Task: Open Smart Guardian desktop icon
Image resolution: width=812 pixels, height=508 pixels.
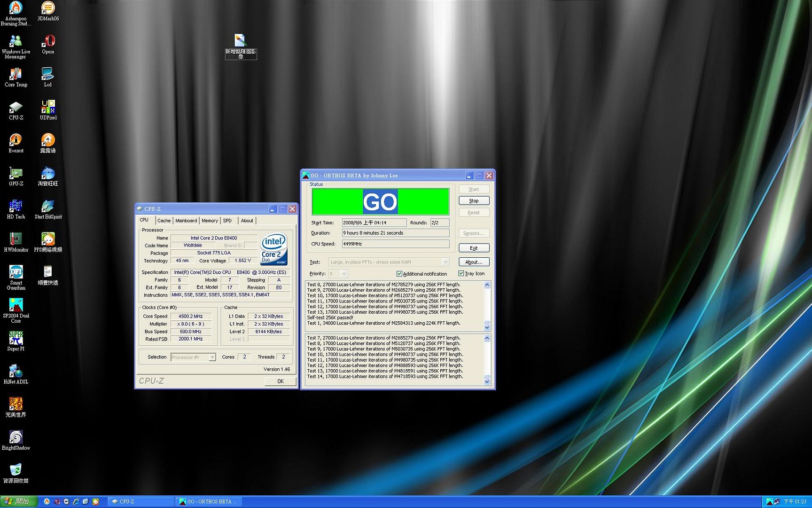Action: pyautogui.click(x=16, y=278)
